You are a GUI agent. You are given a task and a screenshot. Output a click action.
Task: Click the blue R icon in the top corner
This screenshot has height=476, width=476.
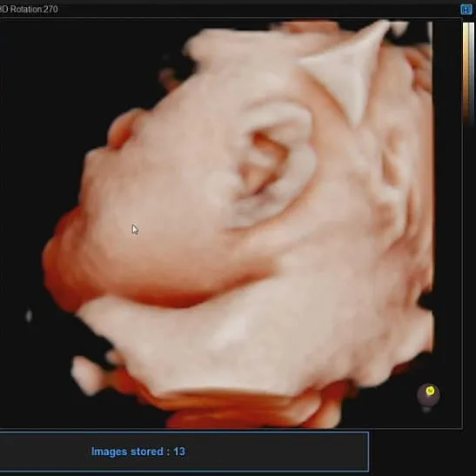tap(466, 10)
